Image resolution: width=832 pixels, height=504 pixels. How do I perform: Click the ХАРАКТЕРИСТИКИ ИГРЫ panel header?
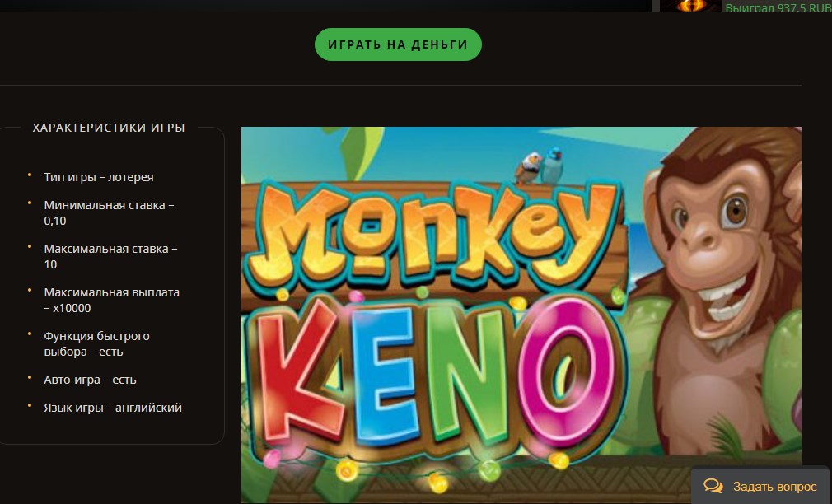coord(108,128)
